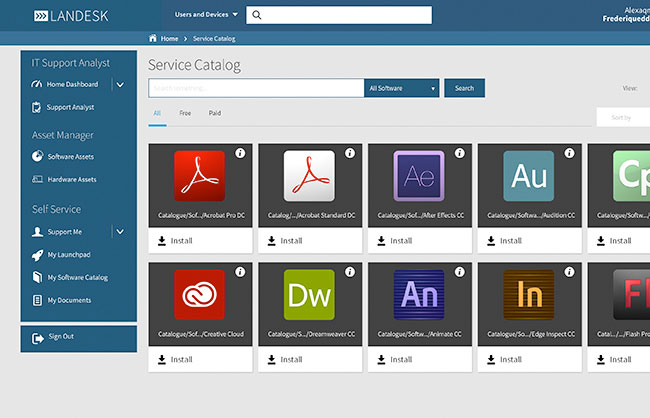650x418 pixels.
Task: Open the Dreamweaver CC tile icon
Action: tap(309, 294)
